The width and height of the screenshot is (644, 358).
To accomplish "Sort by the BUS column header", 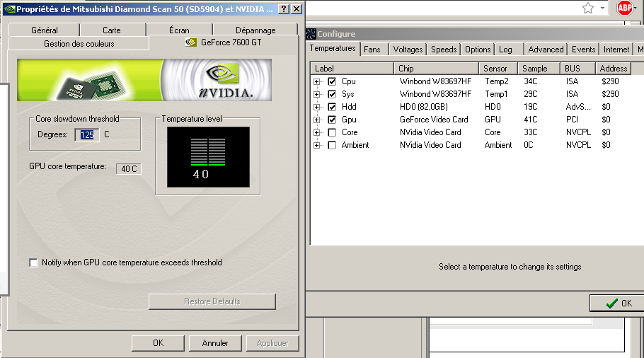I will click(578, 69).
